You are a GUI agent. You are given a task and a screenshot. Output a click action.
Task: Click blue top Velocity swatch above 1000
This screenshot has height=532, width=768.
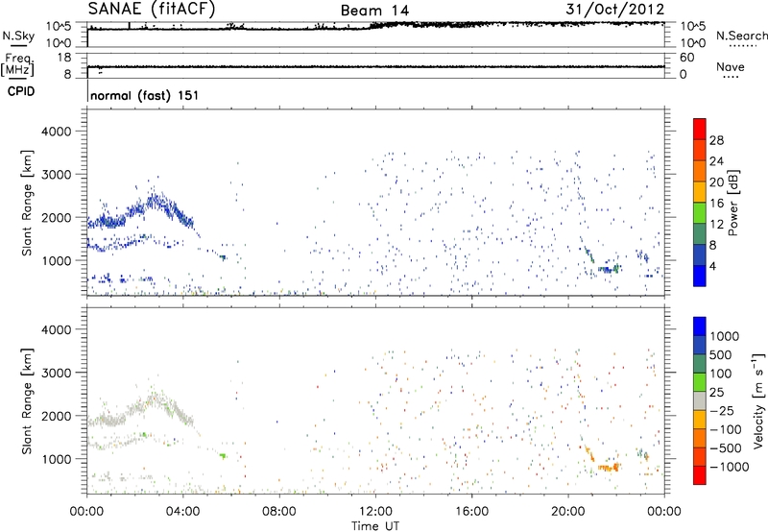[x=700, y=326]
